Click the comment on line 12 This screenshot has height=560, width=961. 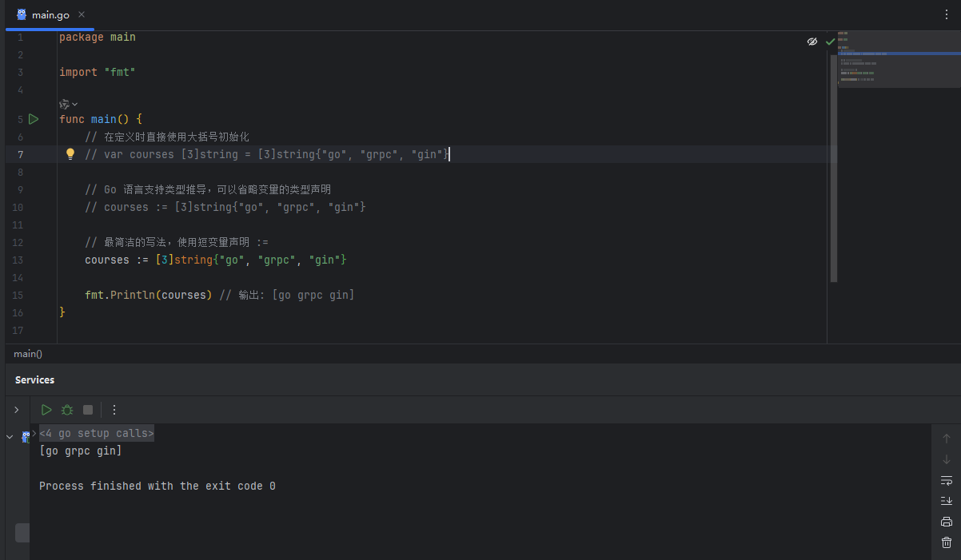(x=177, y=242)
